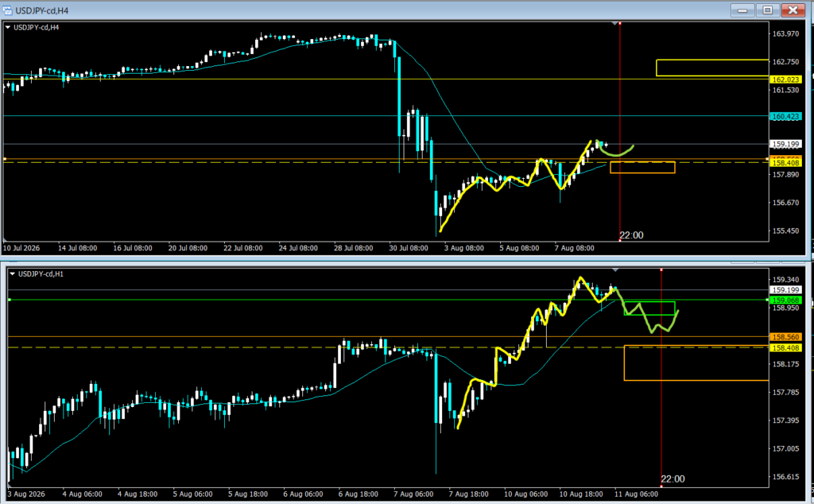The height and width of the screenshot is (504, 814).
Task: Click the 161.530 price scale value
Action: pyautogui.click(x=786, y=91)
